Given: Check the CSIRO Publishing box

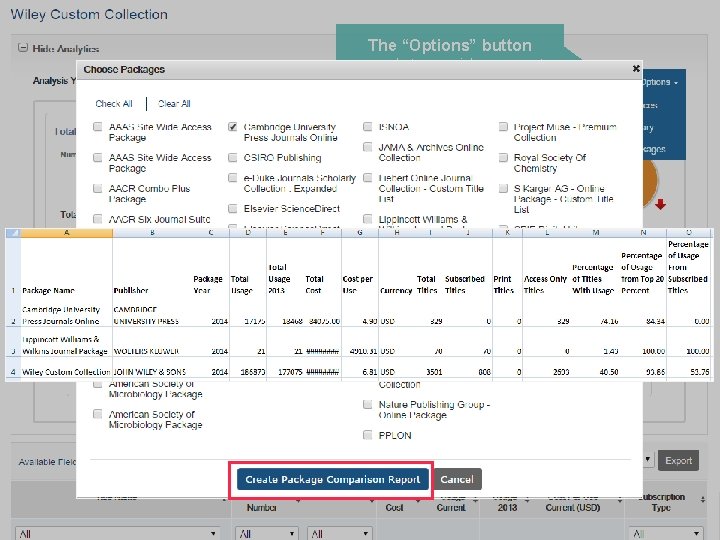Looking at the screenshot, I should click(x=233, y=158).
